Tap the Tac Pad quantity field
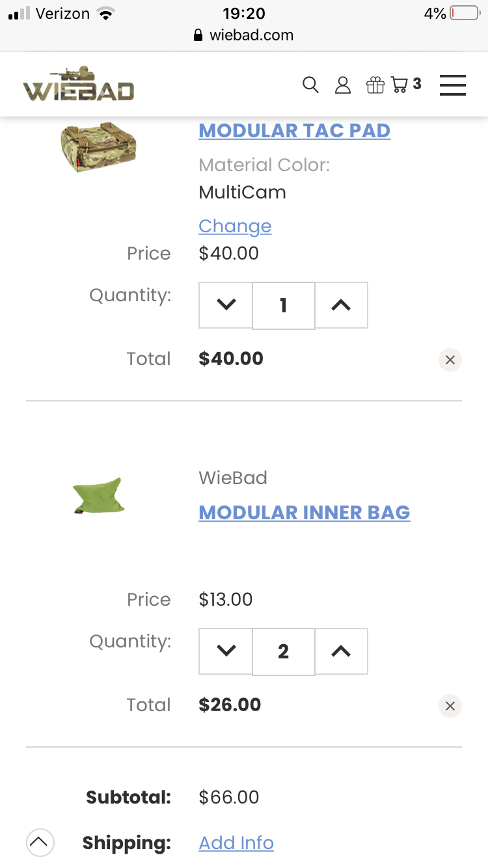488x868 pixels. tap(284, 305)
